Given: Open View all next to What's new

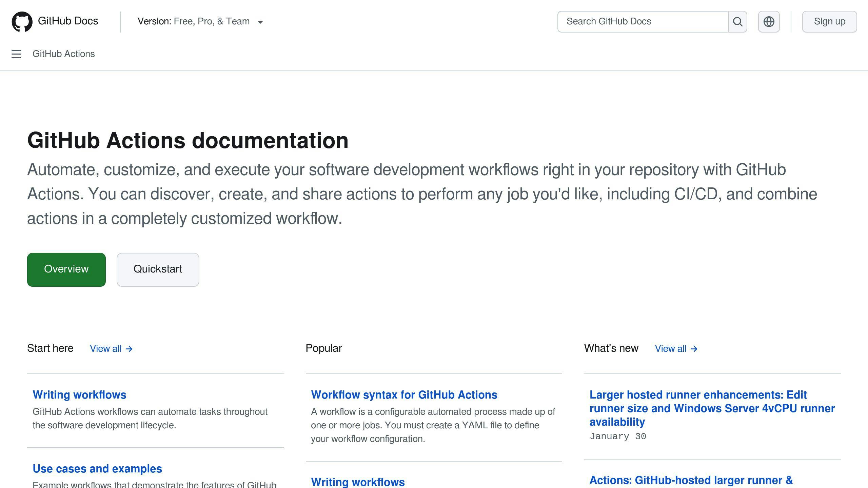Looking at the screenshot, I should pos(676,348).
